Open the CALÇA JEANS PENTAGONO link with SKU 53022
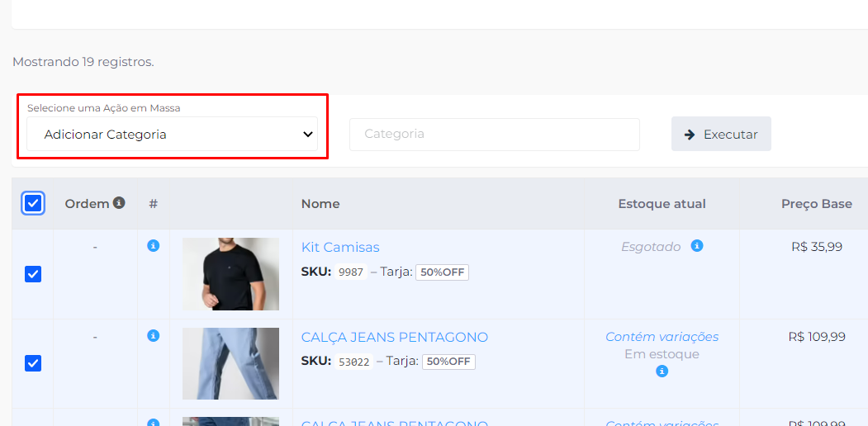The height and width of the screenshot is (426, 868). [395, 337]
